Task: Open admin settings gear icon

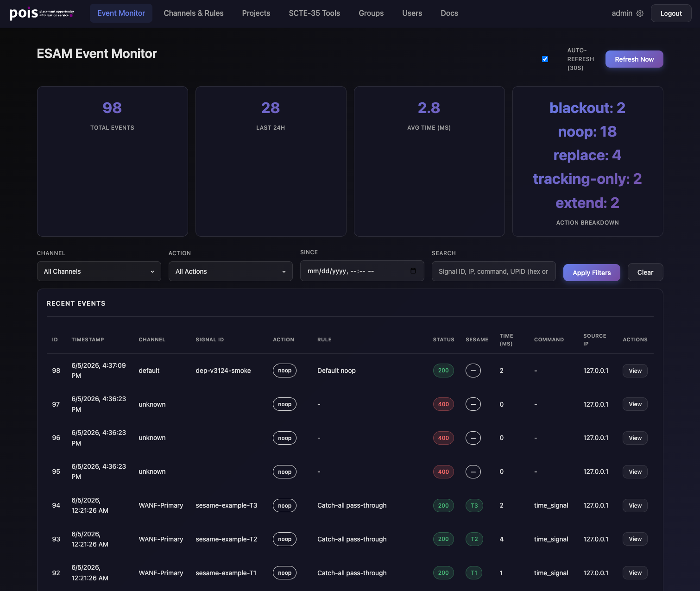Action: 640,13
